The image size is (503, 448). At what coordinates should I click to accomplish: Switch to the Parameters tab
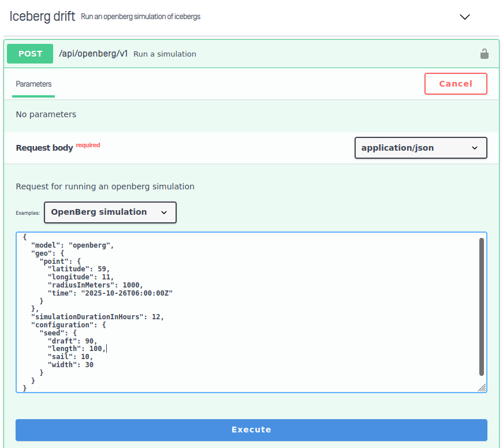pyautogui.click(x=33, y=84)
